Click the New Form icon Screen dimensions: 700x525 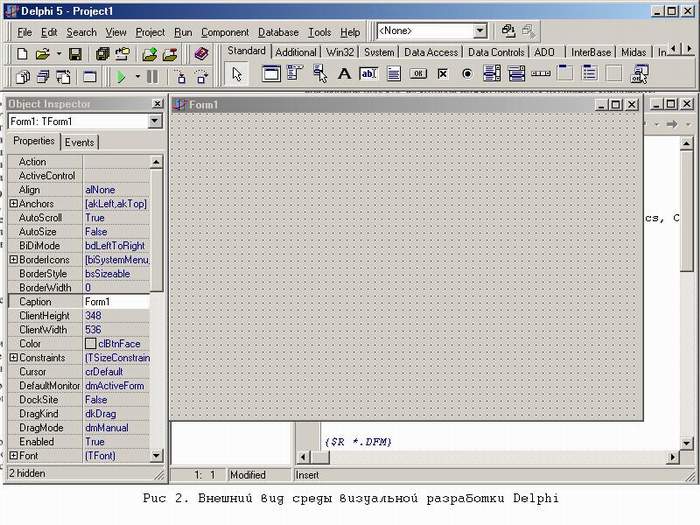point(90,77)
